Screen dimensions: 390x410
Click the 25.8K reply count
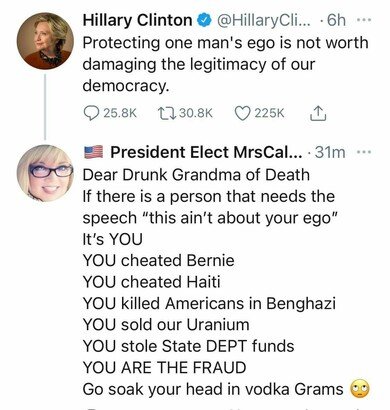tap(120, 113)
